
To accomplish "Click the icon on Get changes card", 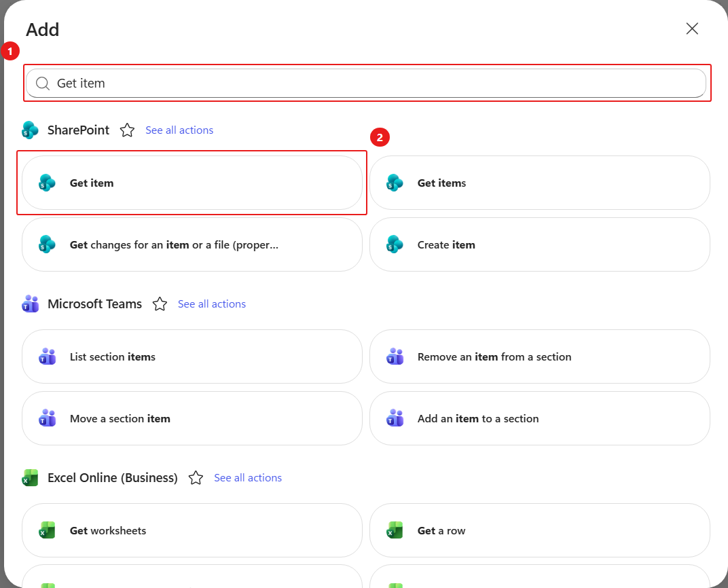I will (47, 244).
